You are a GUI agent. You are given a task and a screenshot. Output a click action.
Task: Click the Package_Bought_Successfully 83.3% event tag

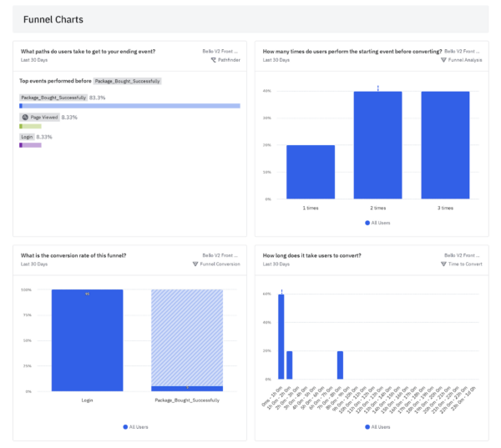(x=53, y=98)
